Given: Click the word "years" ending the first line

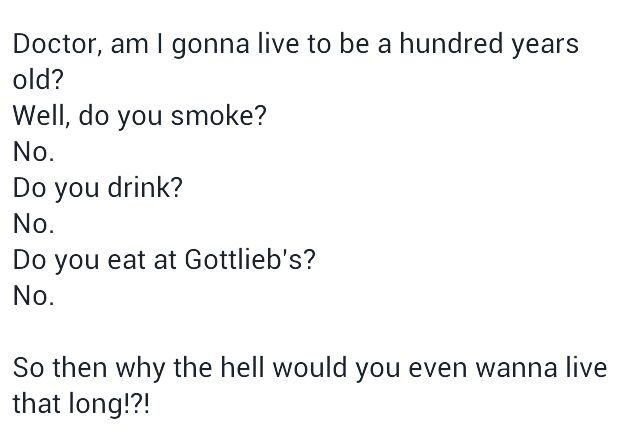Looking at the screenshot, I should pos(544,48).
